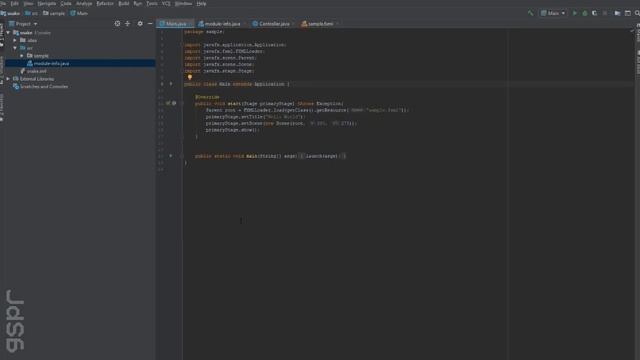Click the @Override annotation text
The width and height of the screenshot is (640, 360).
207,97
